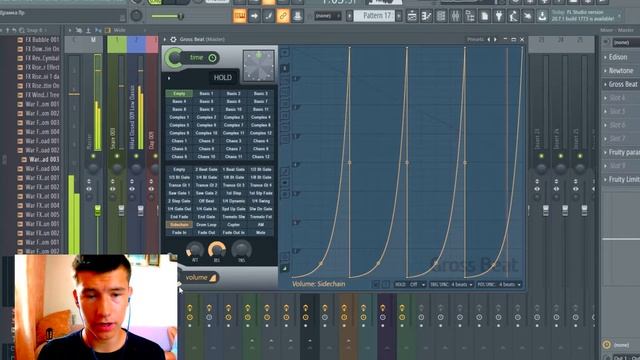Toggle the orange link icon in toolbar

[283, 16]
